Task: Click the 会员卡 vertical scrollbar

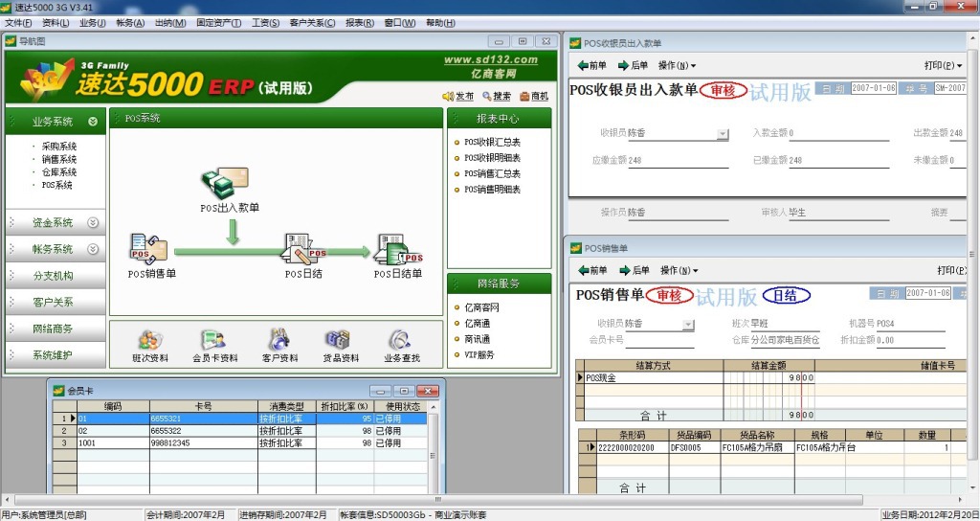Action: [433, 448]
